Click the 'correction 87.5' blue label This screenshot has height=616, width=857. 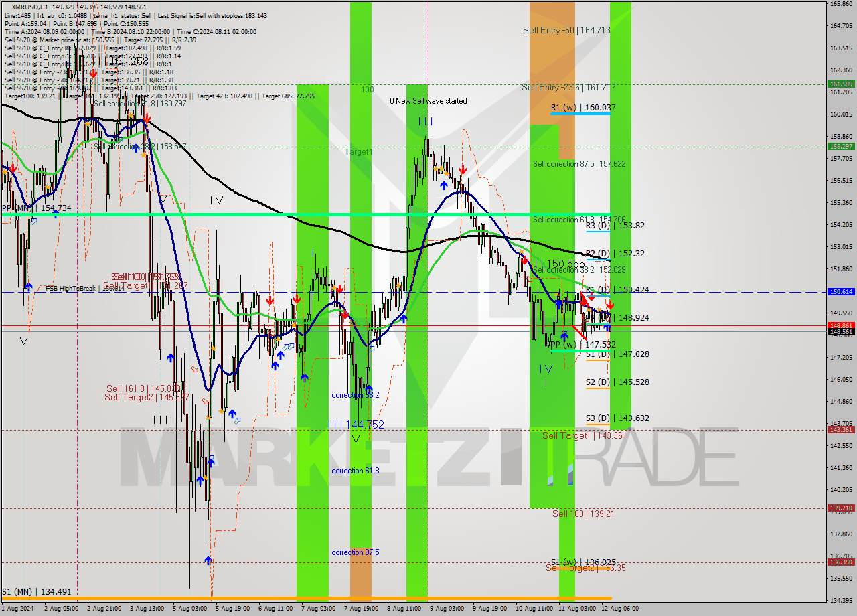[x=356, y=552]
